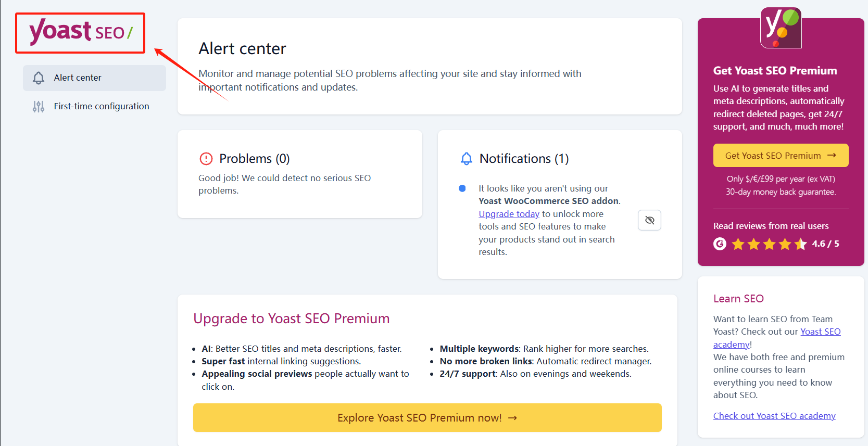Click the blue Notifications bell icon
Viewport: 868px width, 446px height.
click(x=467, y=159)
